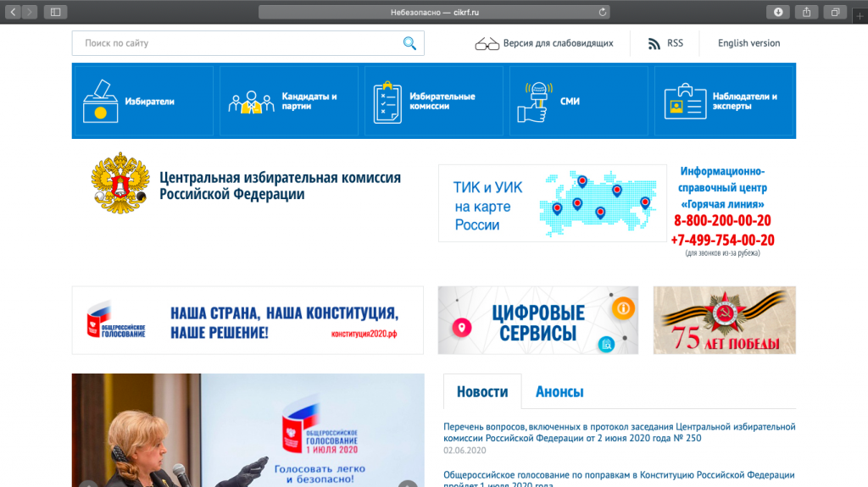Click Центральная избирательная комиссия title

tap(280, 186)
